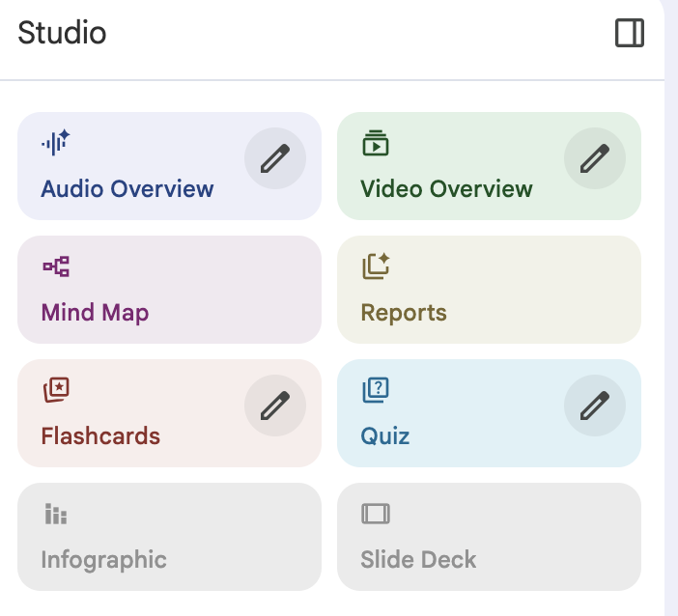Click the Quiz question mark icon
Image resolution: width=678 pixels, height=616 pixels.
click(x=376, y=390)
